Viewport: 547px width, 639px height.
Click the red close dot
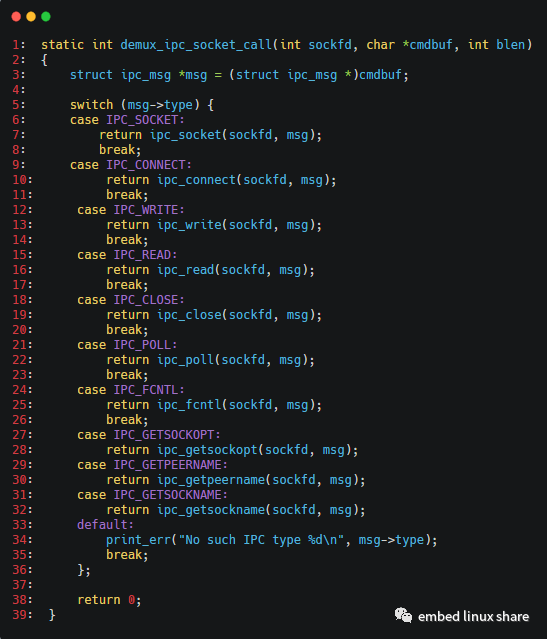point(16,17)
